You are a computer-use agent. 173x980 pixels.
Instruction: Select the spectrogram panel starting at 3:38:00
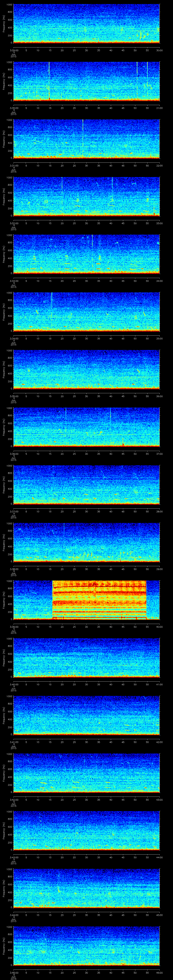(x=87, y=542)
